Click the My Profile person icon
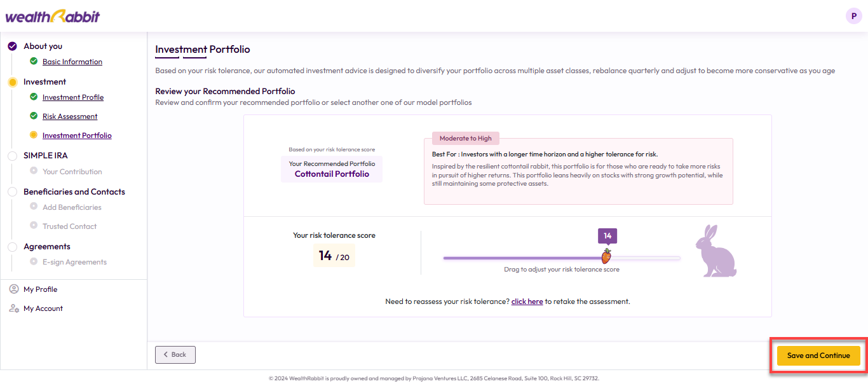The image size is (868, 386). [13, 289]
